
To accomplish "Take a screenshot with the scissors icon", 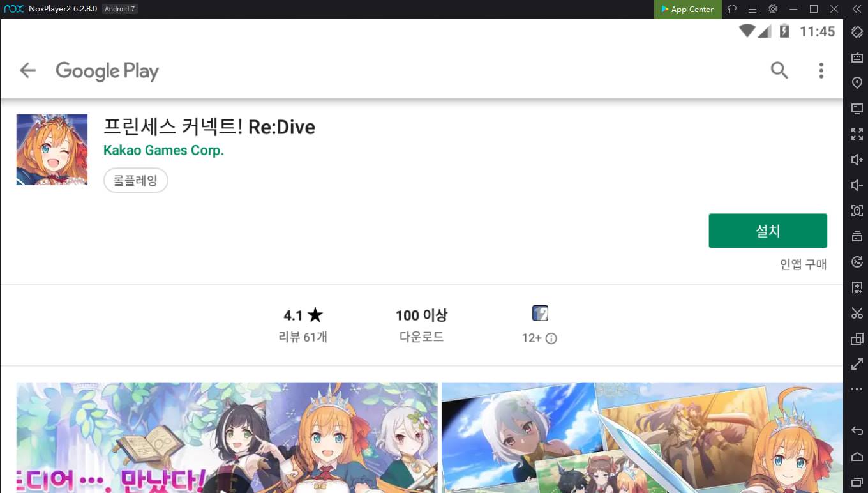I will (857, 313).
